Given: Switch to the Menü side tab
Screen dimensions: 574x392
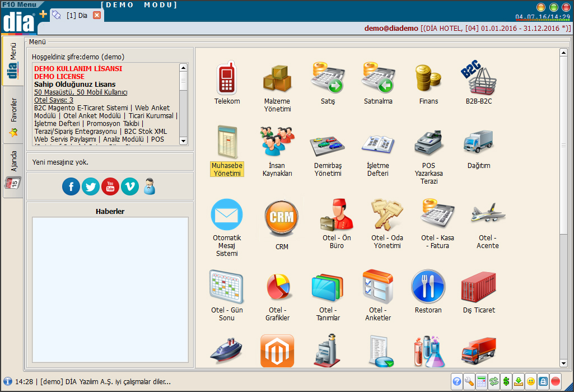Looking at the screenshot, I should (13, 60).
